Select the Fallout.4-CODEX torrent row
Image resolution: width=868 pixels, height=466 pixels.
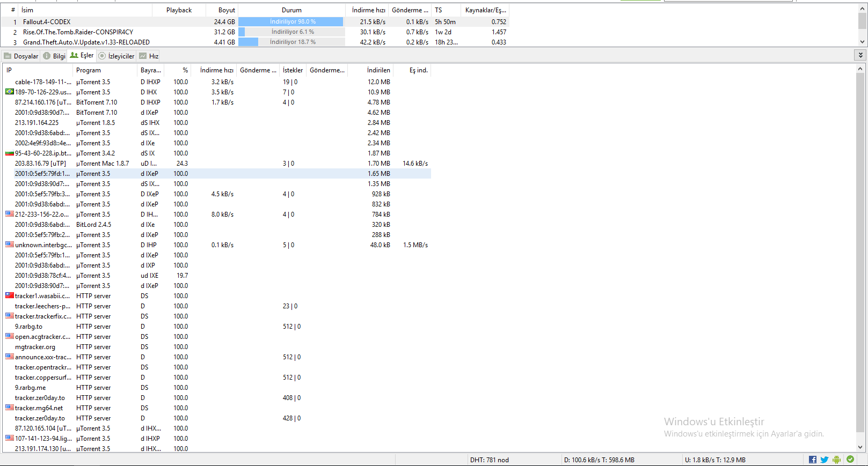[254, 22]
